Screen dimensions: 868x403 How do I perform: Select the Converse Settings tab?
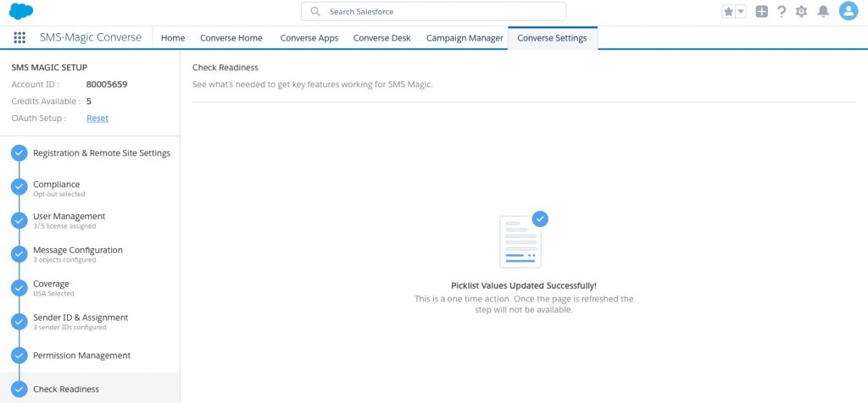coord(552,38)
